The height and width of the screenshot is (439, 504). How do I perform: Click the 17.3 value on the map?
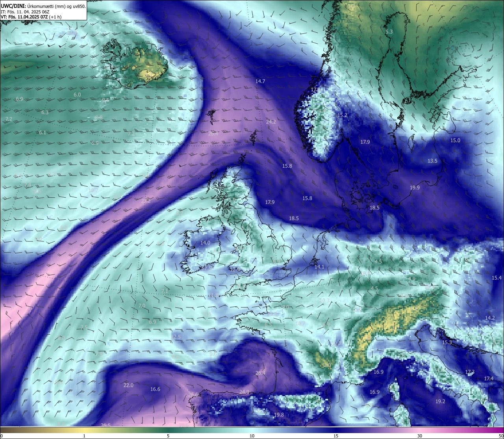(470, 372)
